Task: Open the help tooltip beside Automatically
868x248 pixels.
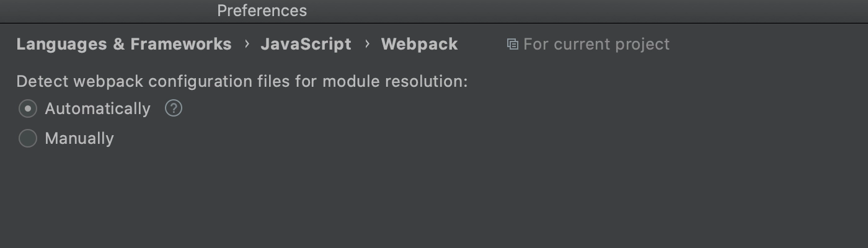Action: [x=174, y=108]
